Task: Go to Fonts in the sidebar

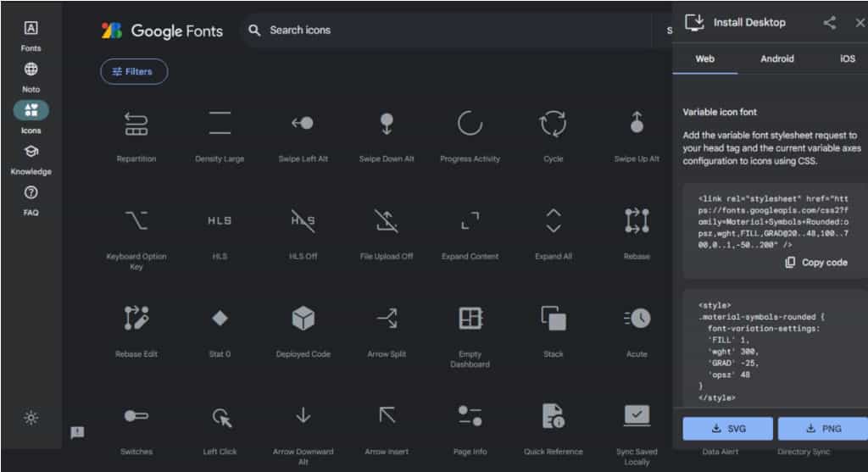Action: [x=31, y=36]
